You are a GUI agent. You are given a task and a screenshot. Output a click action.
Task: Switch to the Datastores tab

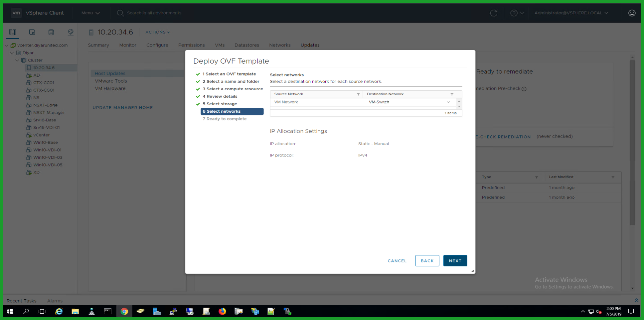coord(247,45)
